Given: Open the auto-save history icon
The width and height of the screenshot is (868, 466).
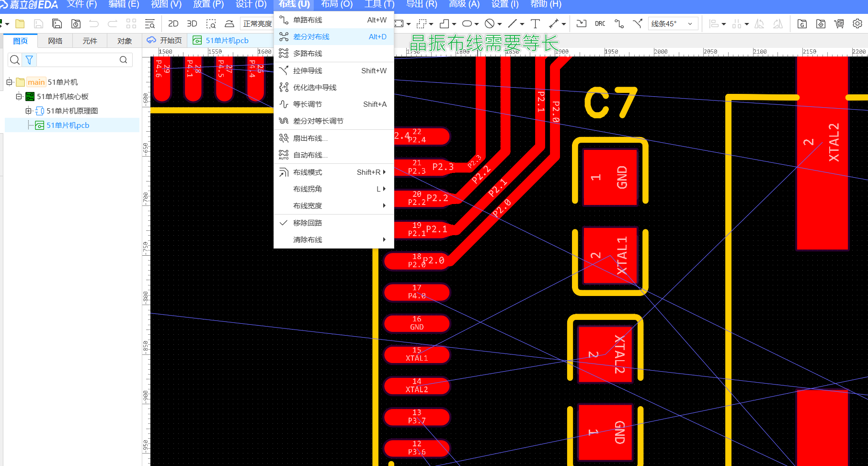Looking at the screenshot, I should pos(76,23).
